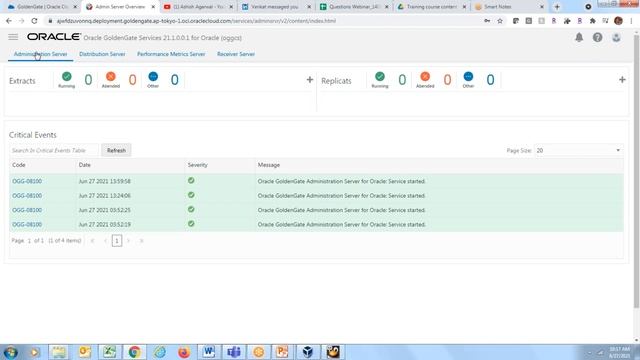This screenshot has width=640, height=360.
Task: Open the Page Size dropdown
Action: [578, 151]
